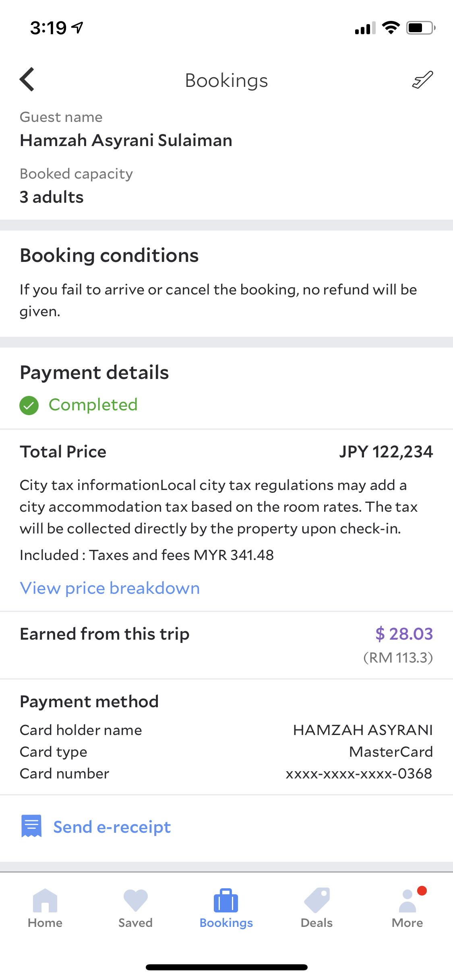Viewport: 453px width, 980px height.
Task: Tap the back arrow icon
Action: (27, 80)
